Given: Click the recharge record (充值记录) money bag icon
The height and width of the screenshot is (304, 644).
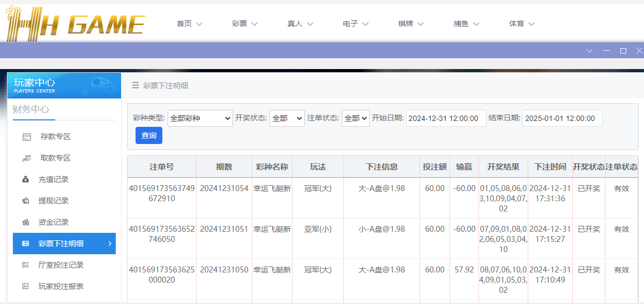Looking at the screenshot, I should (x=26, y=180).
